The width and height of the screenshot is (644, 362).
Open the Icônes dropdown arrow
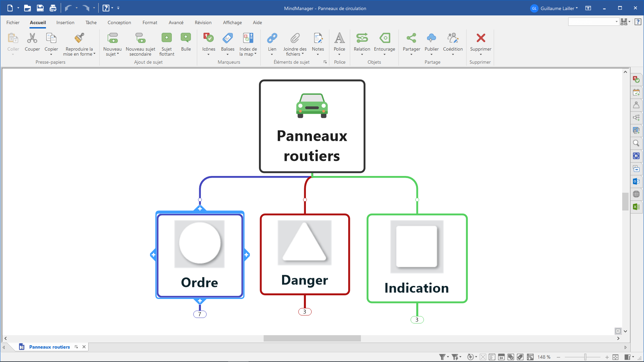point(208,54)
